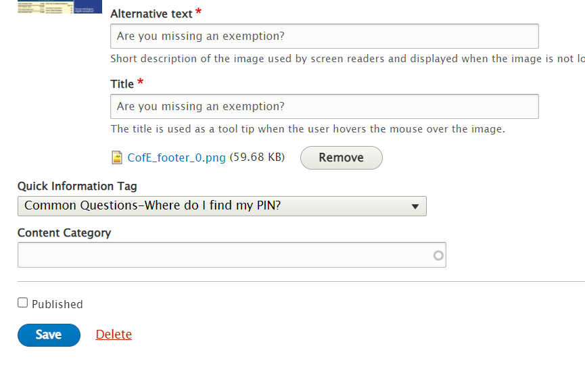Remove the uploaded CofE_footer_0.png file
The width and height of the screenshot is (585, 392).
click(341, 157)
